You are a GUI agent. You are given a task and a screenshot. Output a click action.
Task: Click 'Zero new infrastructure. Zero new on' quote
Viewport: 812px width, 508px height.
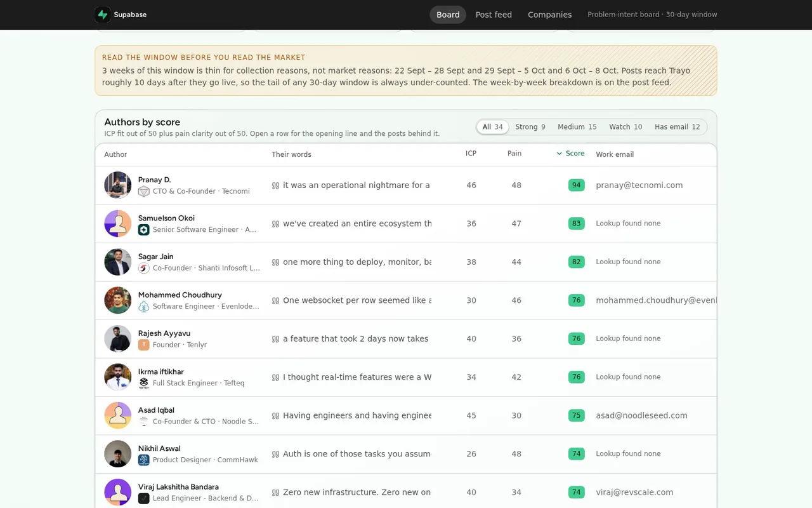point(357,492)
